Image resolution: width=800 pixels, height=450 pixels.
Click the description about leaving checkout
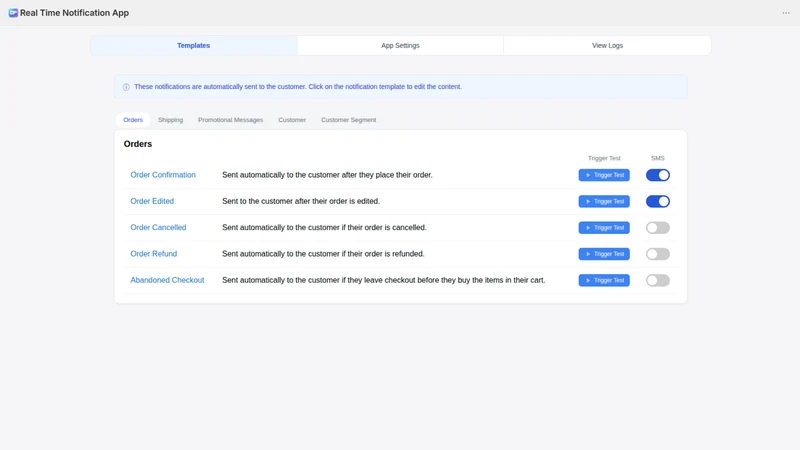click(x=384, y=280)
